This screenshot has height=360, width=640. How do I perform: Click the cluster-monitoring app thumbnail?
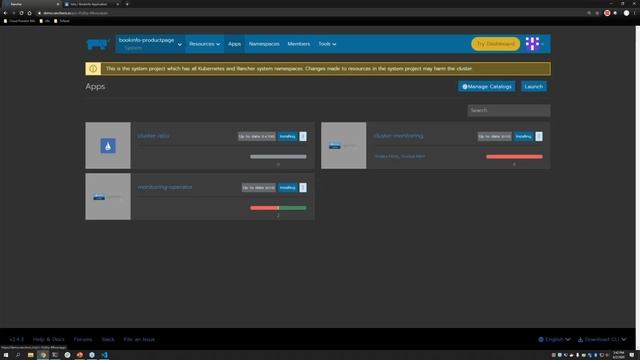click(344, 146)
